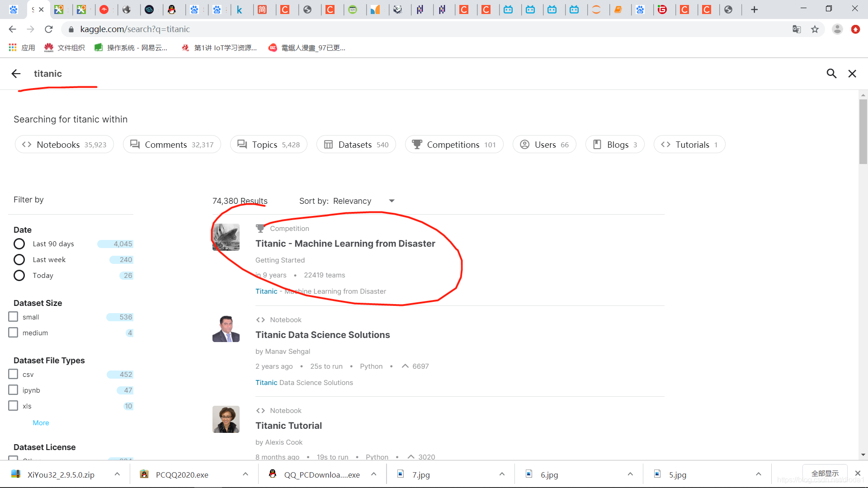868x488 pixels.
Task: Expand options for QQ_PCDownloa....exe download
Action: (x=374, y=474)
